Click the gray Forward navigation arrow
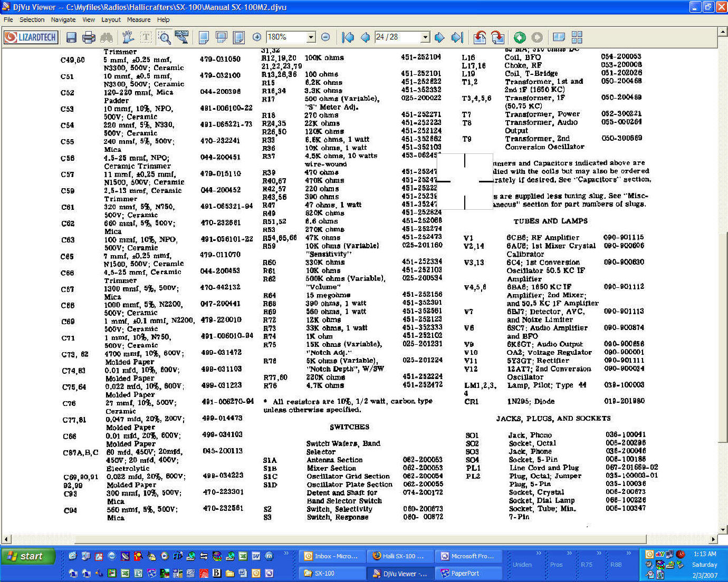728x582 pixels. (537, 37)
